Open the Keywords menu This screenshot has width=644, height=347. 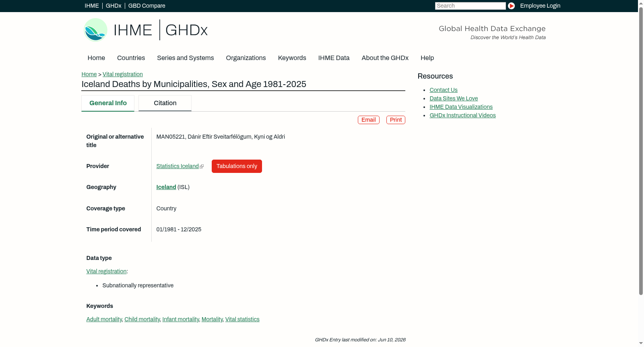[x=292, y=58]
